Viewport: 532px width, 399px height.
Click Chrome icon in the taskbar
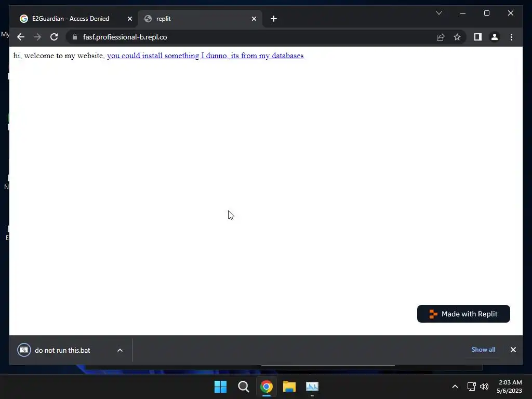coord(267,387)
